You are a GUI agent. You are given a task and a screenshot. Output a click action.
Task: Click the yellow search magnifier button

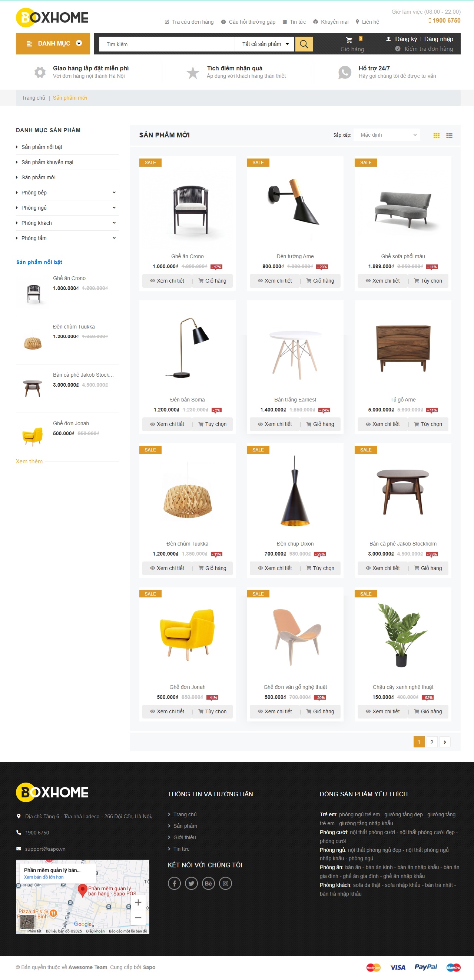point(304,44)
